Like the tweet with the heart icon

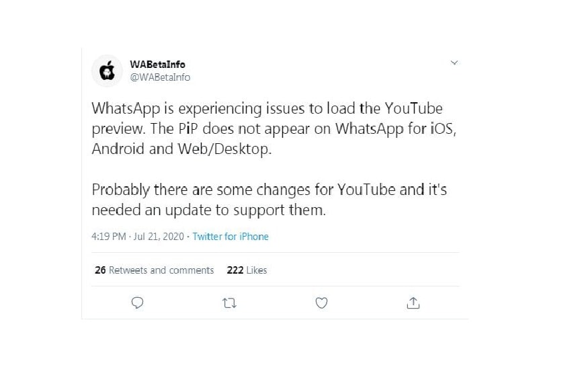[321, 303]
